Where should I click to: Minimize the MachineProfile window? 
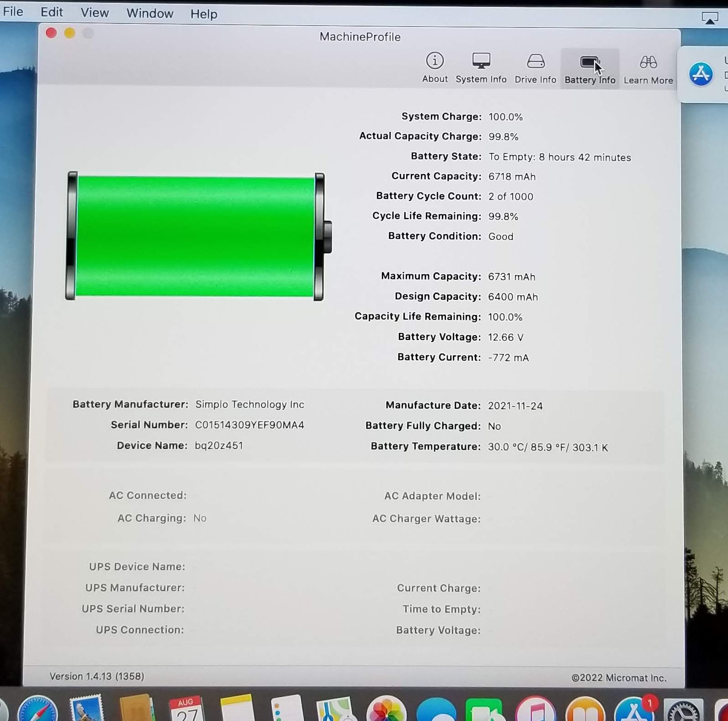click(x=70, y=33)
